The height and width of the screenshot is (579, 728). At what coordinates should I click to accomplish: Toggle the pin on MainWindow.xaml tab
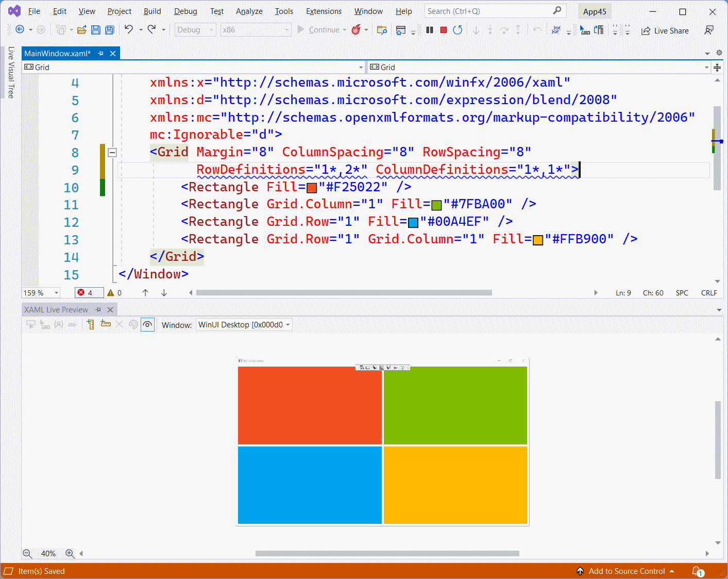pyautogui.click(x=100, y=53)
